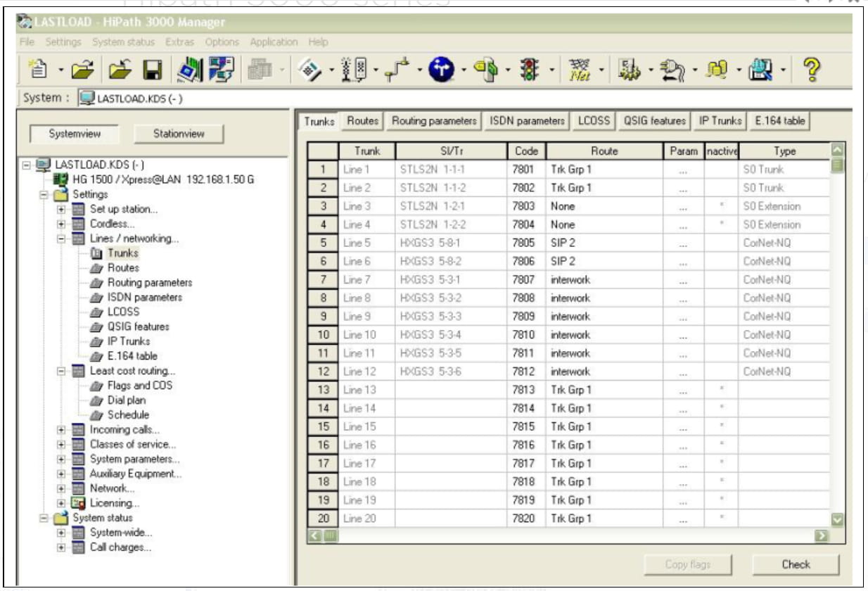
Task: Expand the Cordless node
Action: [x=61, y=224]
